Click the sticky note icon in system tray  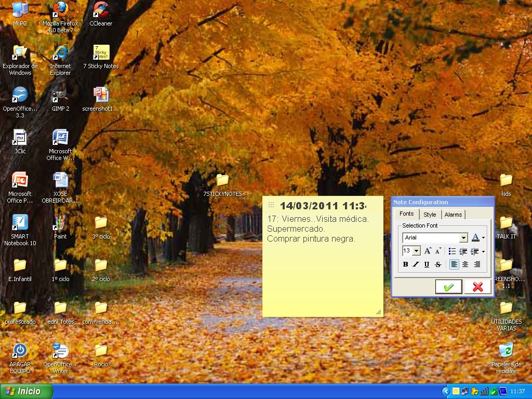(456, 391)
